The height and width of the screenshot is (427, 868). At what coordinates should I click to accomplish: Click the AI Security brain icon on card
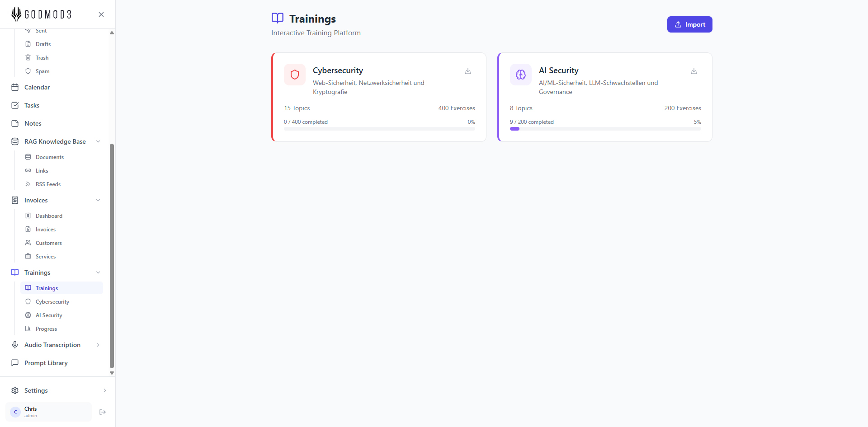coord(521,75)
